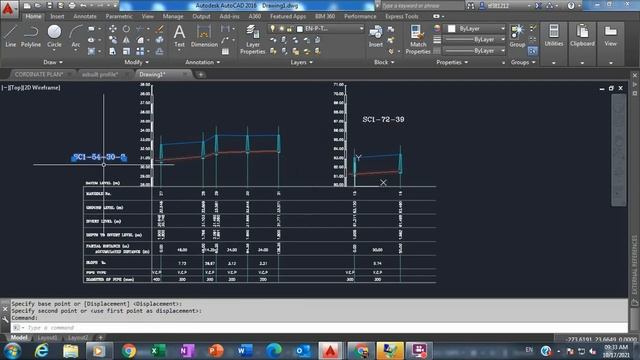This screenshot has width=640, height=360.
Task: Click the SC1-72-39 profile label
Action: tap(383, 119)
